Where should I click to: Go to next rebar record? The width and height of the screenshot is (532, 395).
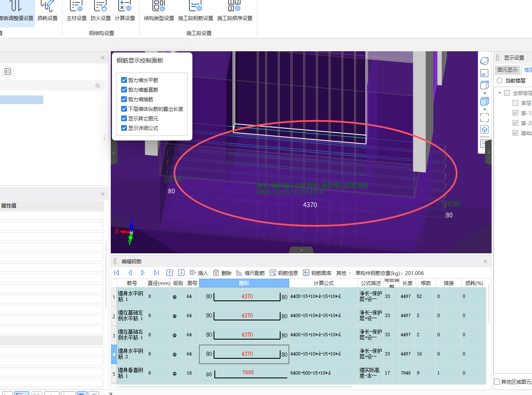point(143,273)
